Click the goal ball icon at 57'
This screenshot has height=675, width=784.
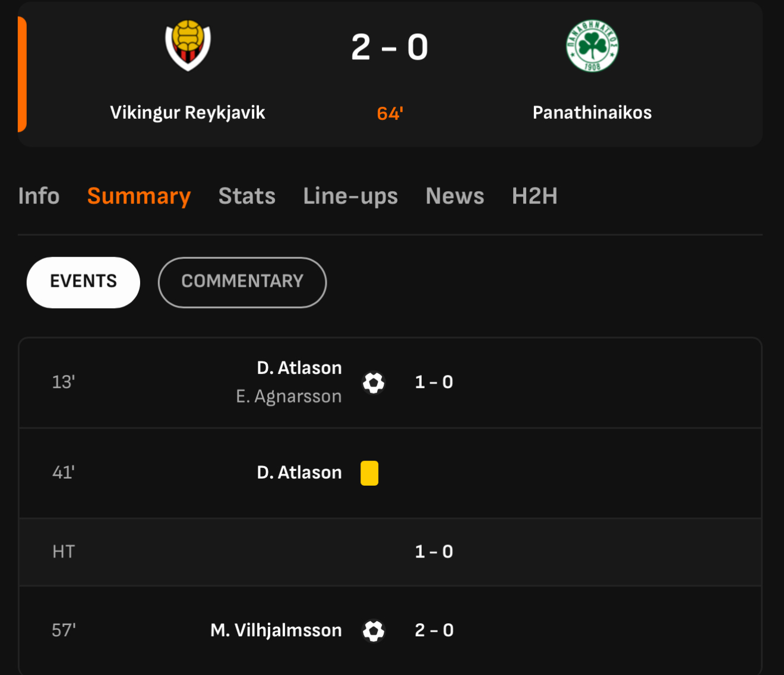point(374,630)
